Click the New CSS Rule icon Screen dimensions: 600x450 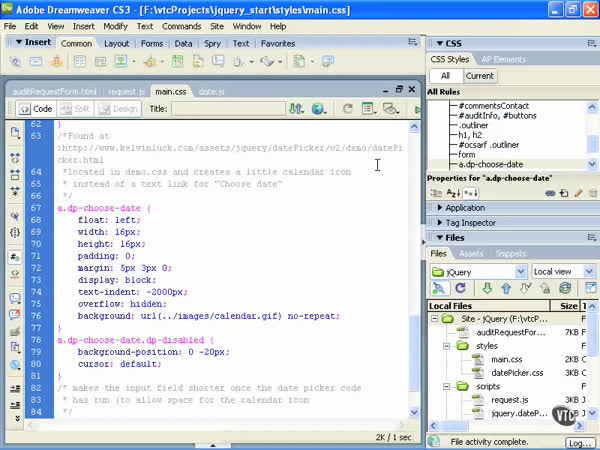pyautogui.click(x=562, y=191)
